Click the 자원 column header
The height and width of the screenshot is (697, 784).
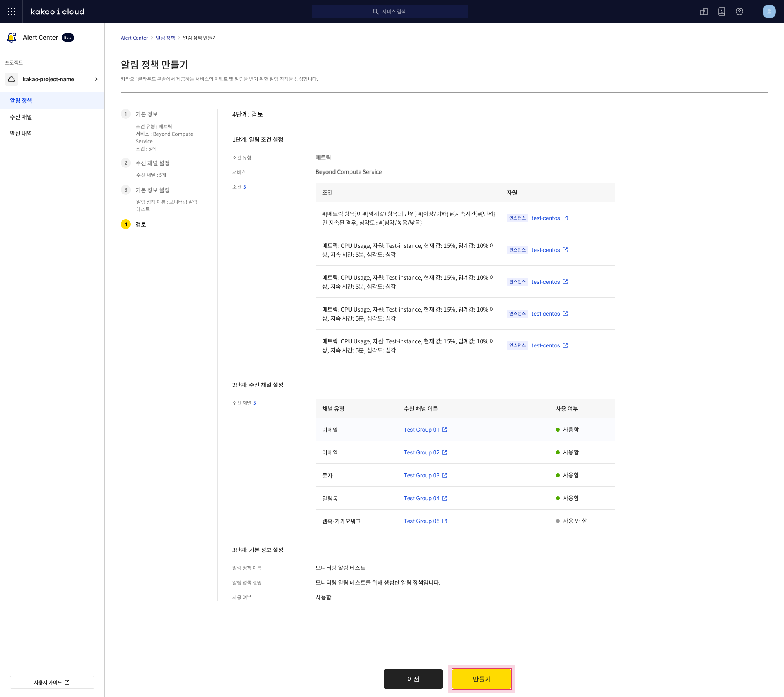(x=512, y=192)
